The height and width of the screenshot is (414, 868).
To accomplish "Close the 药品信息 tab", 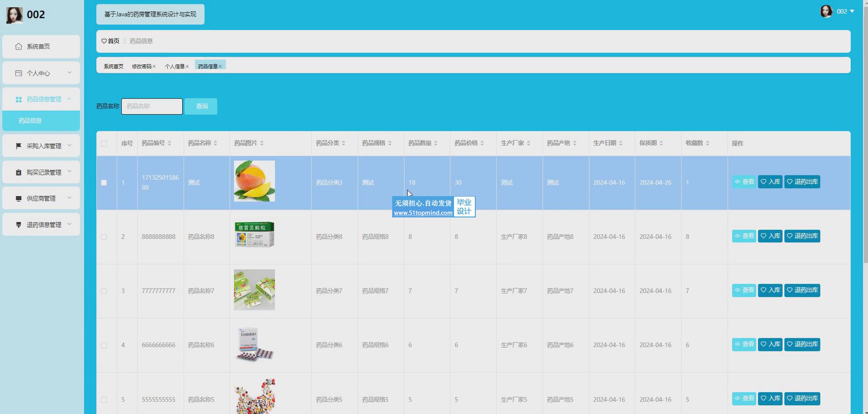I will (220, 66).
